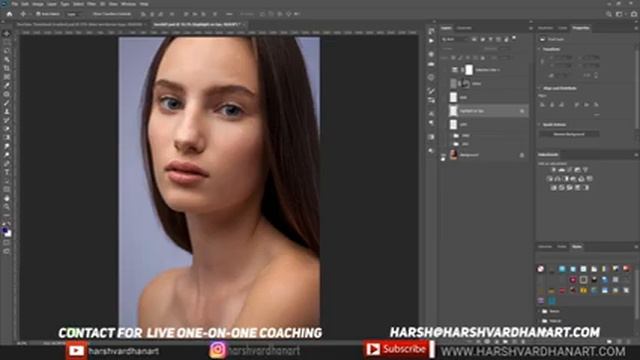Viewport: 640px width, 360px height.
Task: Select the Gradient tool
Action: pos(7,138)
